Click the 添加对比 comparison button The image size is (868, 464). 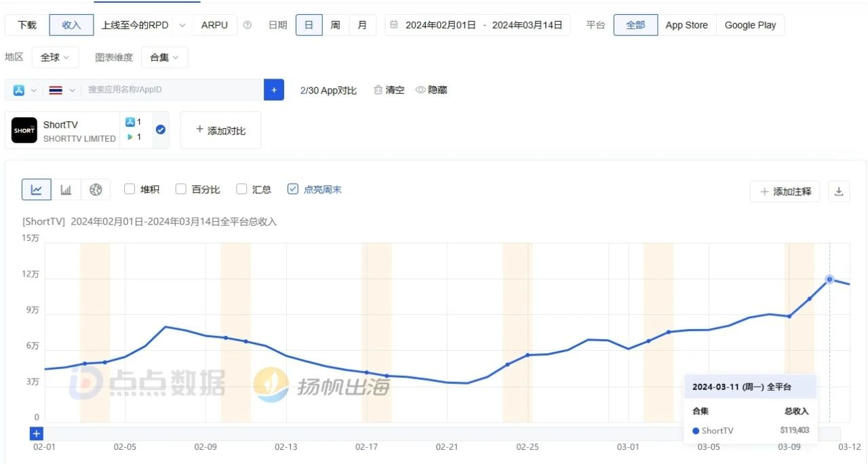(x=220, y=130)
